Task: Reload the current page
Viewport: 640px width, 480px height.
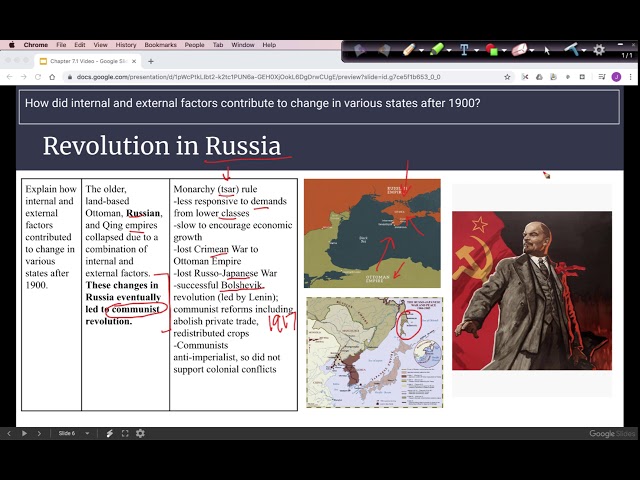Action: (x=38, y=77)
